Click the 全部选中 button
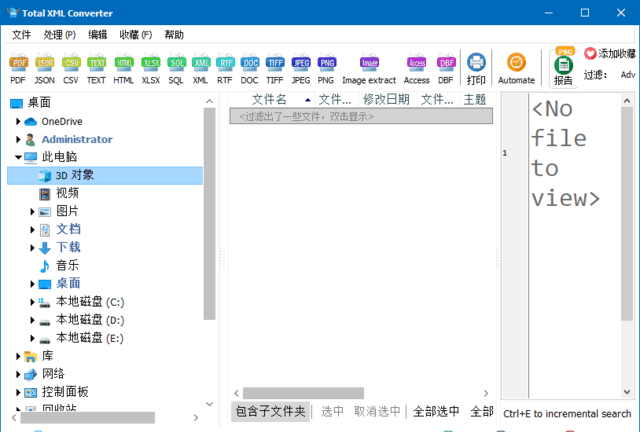The width and height of the screenshot is (640, 432). click(x=436, y=411)
